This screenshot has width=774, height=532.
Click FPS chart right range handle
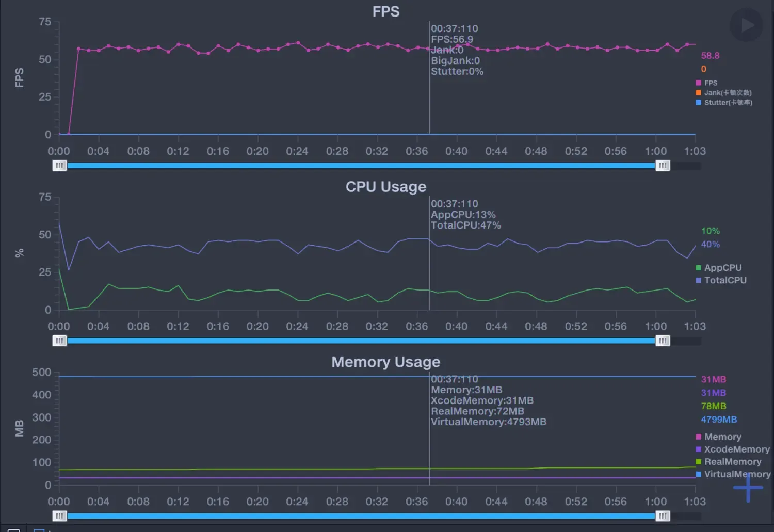[663, 166]
